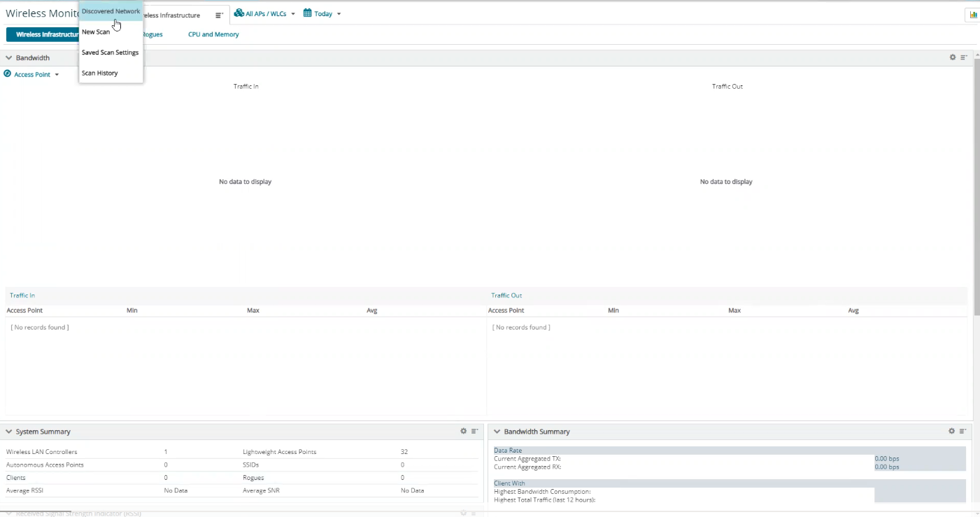Collapse the Bandwidth panel
The height and width of the screenshot is (517, 980).
[x=9, y=58]
